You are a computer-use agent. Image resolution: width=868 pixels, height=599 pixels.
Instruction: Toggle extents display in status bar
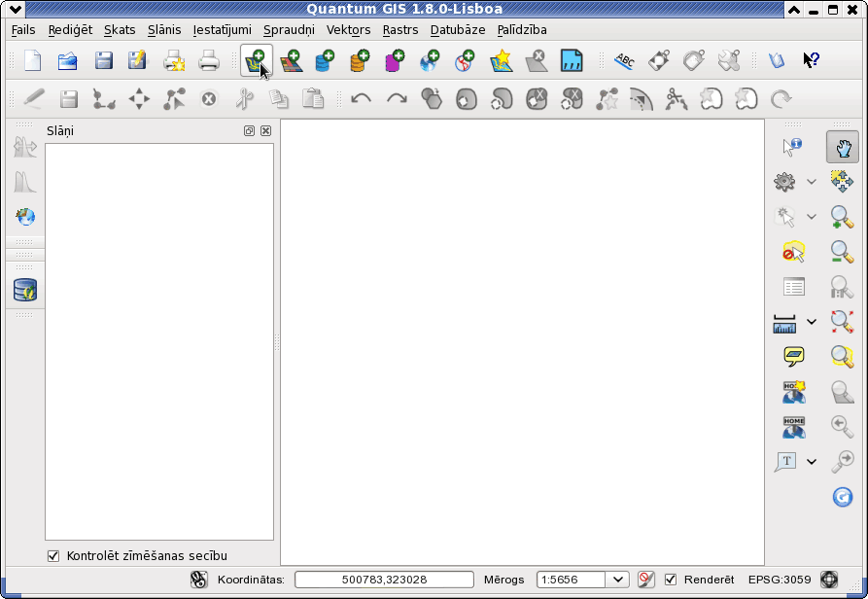pos(198,580)
